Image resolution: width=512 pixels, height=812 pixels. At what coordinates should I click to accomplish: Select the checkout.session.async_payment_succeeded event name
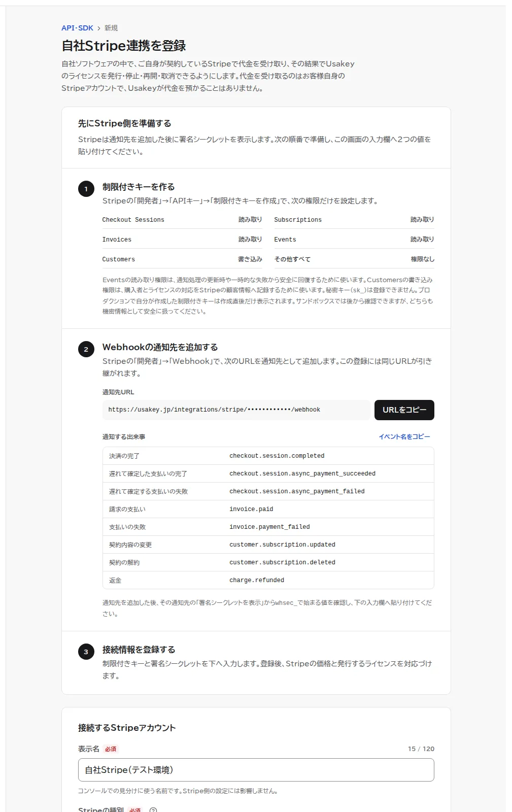click(302, 473)
